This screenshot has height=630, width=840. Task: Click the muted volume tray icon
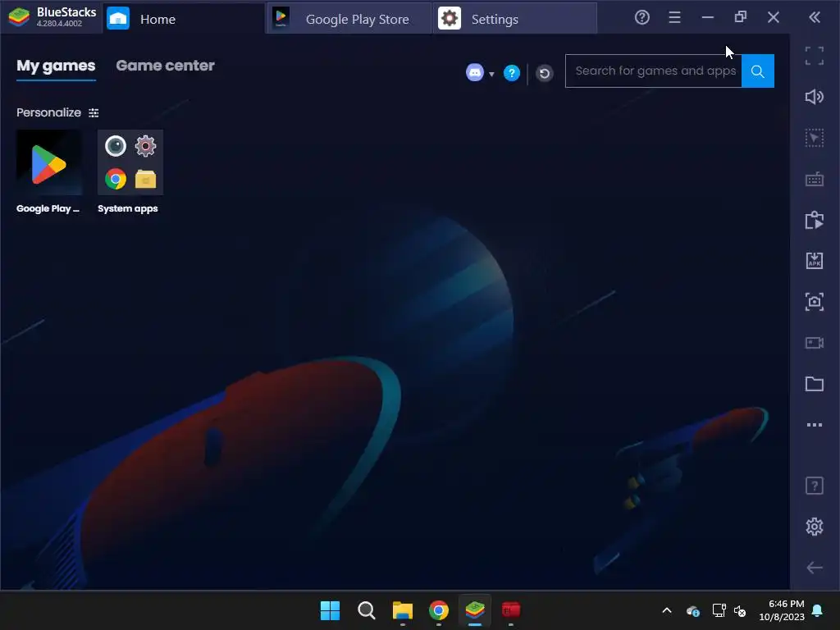pyautogui.click(x=741, y=610)
